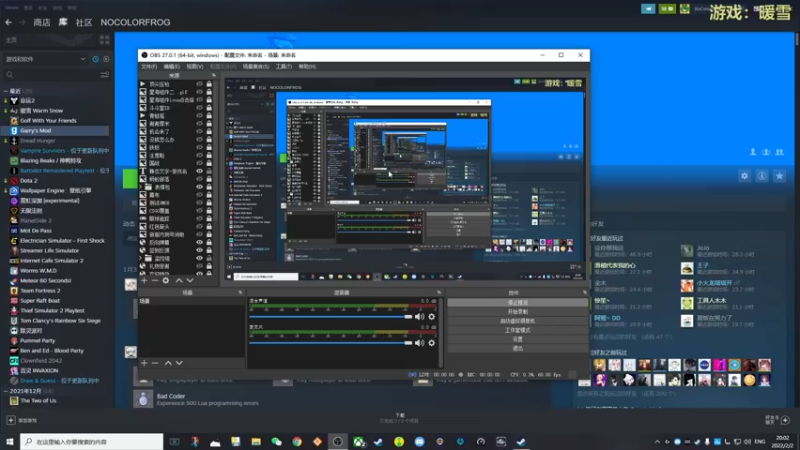This screenshot has width=800, height=450.
Task: Click OBS 工作室模式 studio mode button
Action: coord(517,330)
